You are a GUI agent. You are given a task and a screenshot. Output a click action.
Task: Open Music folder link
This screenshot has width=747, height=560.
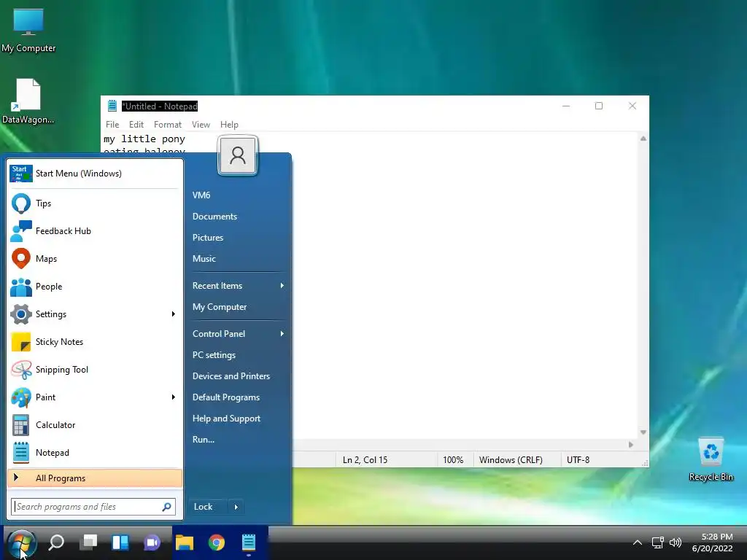(204, 259)
